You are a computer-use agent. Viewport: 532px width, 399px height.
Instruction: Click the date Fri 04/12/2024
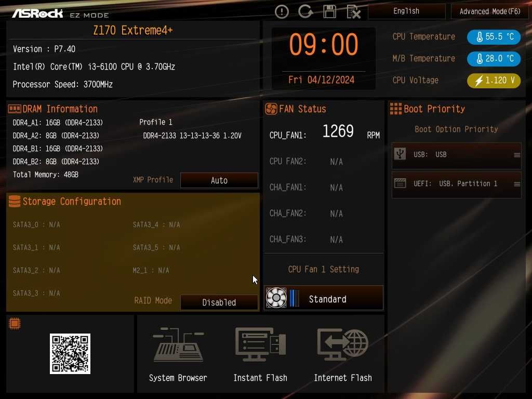click(x=321, y=79)
